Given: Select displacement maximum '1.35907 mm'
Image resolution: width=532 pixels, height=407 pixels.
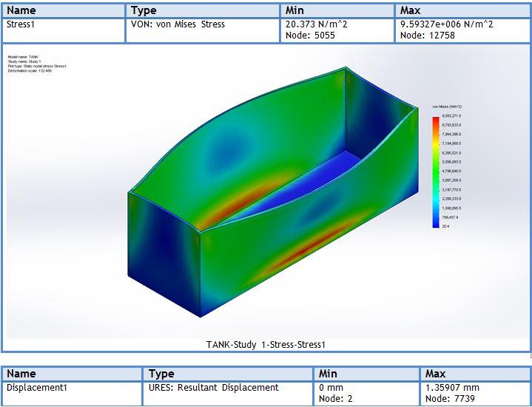Looking at the screenshot, I should click(452, 388).
